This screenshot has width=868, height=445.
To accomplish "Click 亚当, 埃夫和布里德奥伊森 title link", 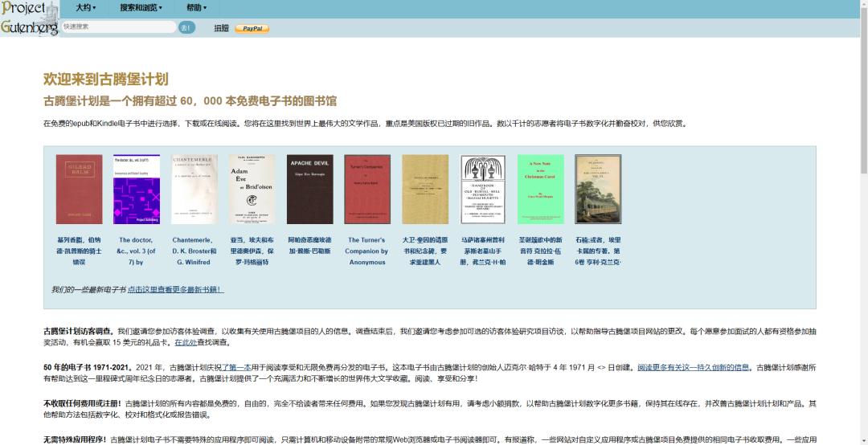I will [252, 251].
